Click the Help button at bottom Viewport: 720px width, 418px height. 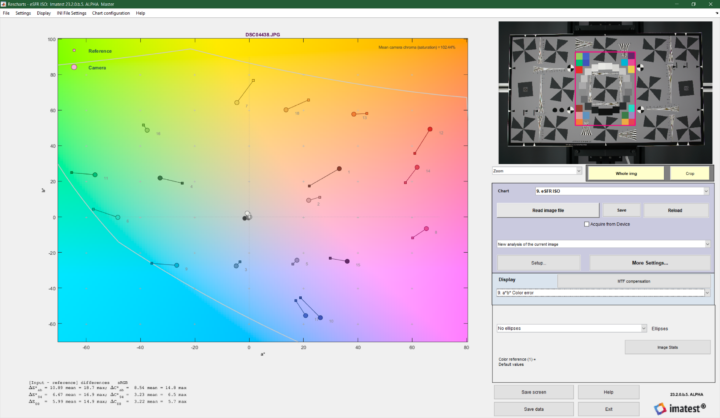pos(608,392)
